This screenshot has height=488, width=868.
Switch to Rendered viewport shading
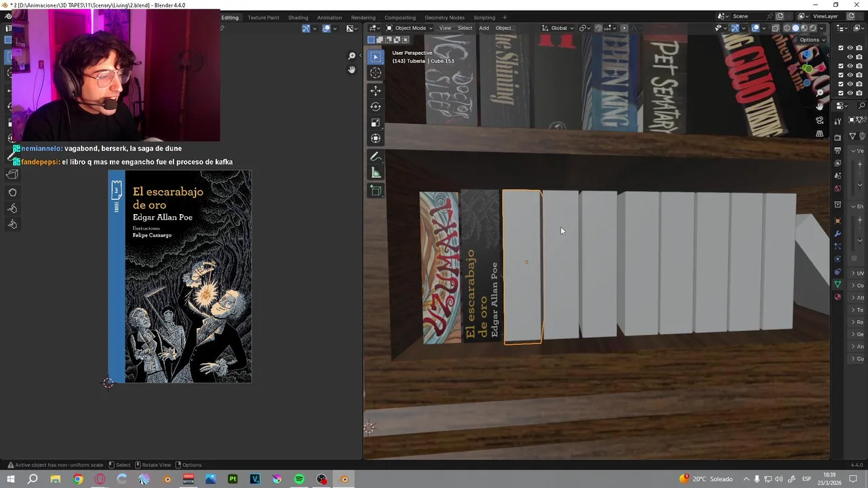click(813, 28)
